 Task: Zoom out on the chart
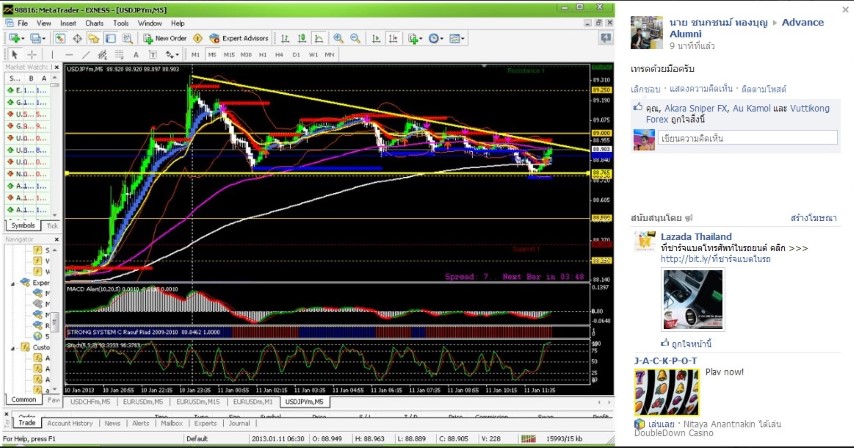355,39
